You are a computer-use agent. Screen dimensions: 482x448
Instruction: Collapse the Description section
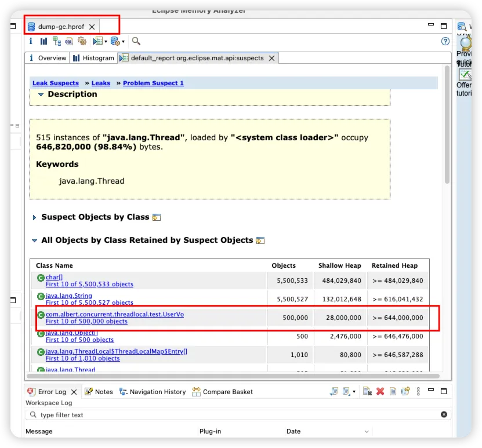click(41, 94)
